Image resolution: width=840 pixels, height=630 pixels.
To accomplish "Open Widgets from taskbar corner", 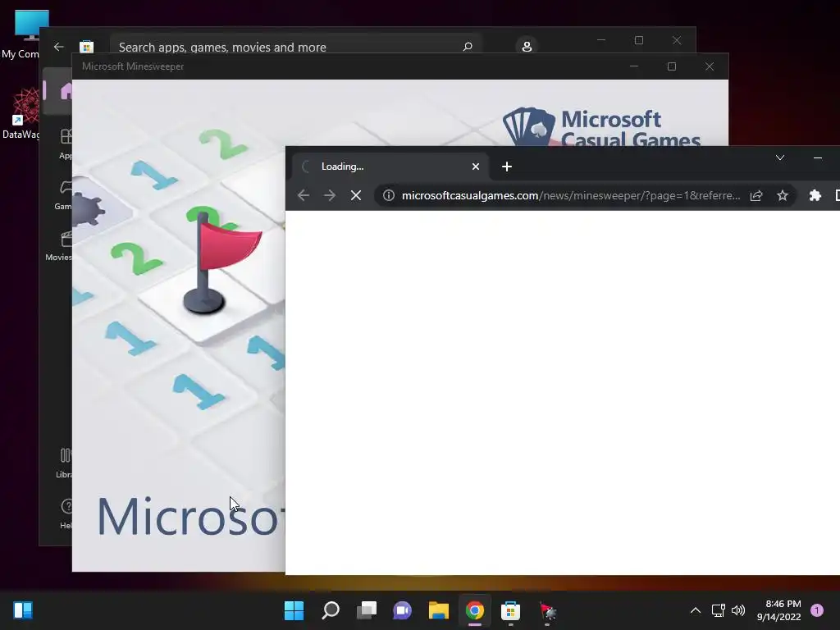I will (23, 610).
